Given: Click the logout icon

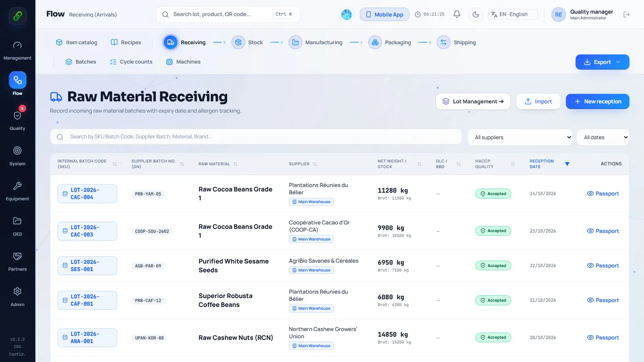Looking at the screenshot, I should [x=627, y=14].
